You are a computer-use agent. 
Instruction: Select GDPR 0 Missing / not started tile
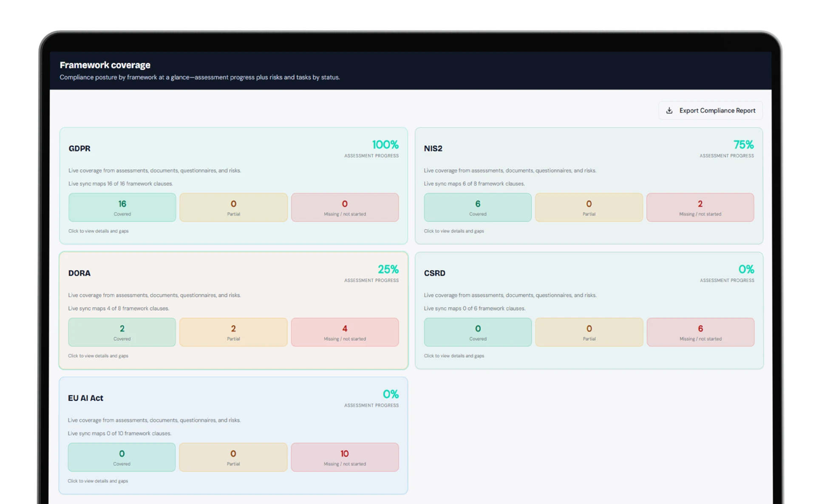(x=345, y=207)
